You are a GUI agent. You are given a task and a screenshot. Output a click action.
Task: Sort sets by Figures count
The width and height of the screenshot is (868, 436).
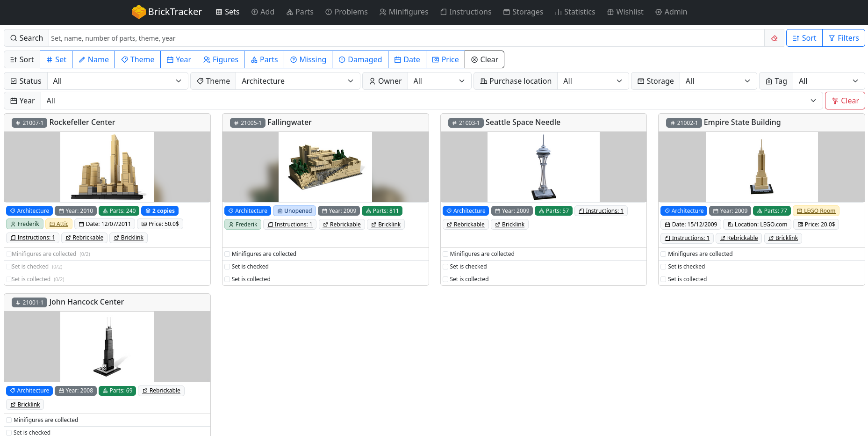(x=221, y=60)
